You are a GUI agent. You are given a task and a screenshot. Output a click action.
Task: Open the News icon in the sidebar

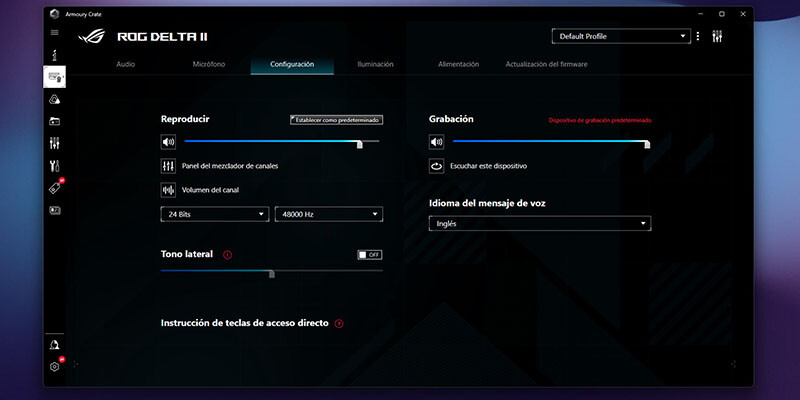[55, 210]
